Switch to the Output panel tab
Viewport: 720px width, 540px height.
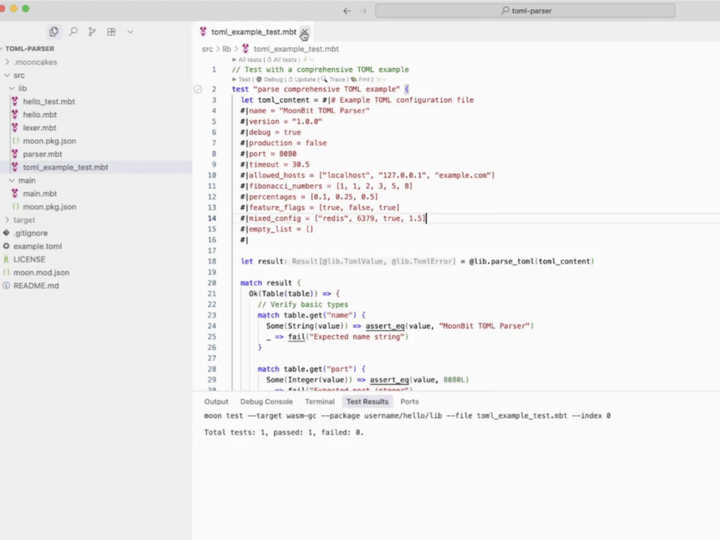[x=216, y=401]
